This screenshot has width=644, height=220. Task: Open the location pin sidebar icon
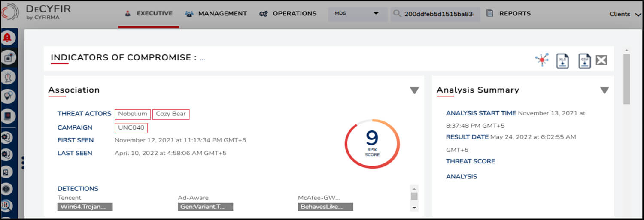[x=7, y=96]
